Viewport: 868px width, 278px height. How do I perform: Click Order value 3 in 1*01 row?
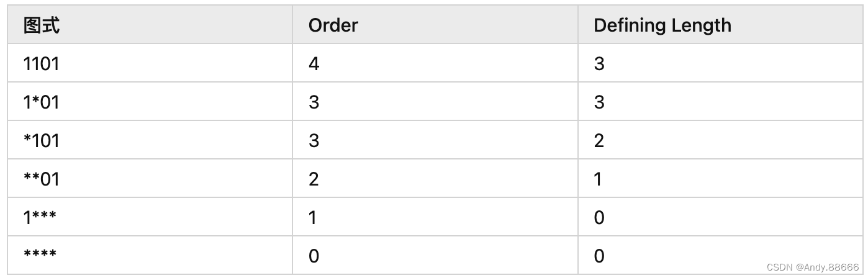[x=314, y=102]
